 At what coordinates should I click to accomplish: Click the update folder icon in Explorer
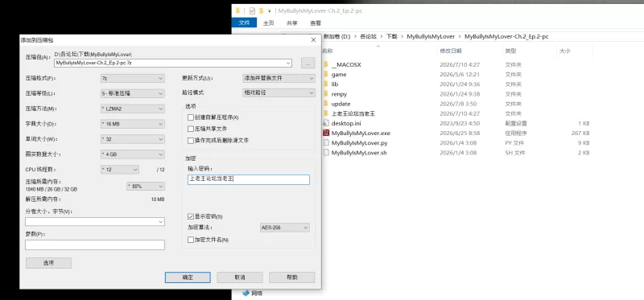[326, 104]
